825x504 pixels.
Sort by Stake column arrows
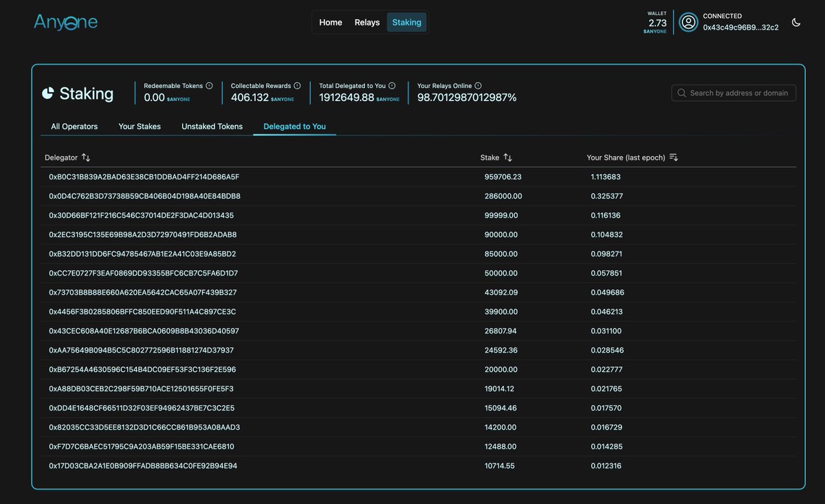(507, 157)
